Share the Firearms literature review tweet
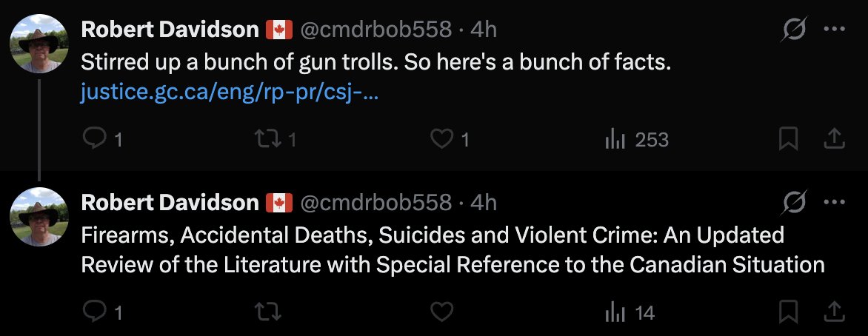The height and width of the screenshot is (336, 868). 833,312
